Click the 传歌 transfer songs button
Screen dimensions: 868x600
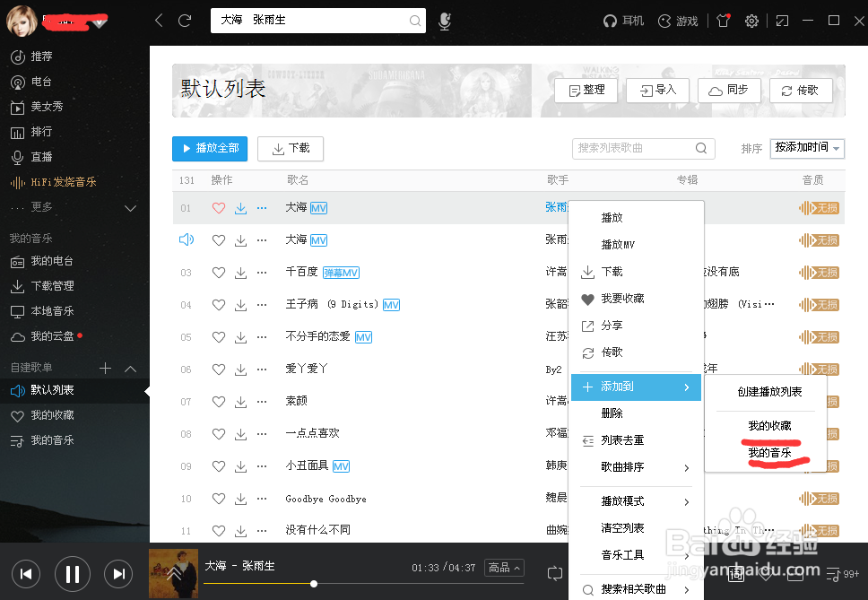coord(801,91)
